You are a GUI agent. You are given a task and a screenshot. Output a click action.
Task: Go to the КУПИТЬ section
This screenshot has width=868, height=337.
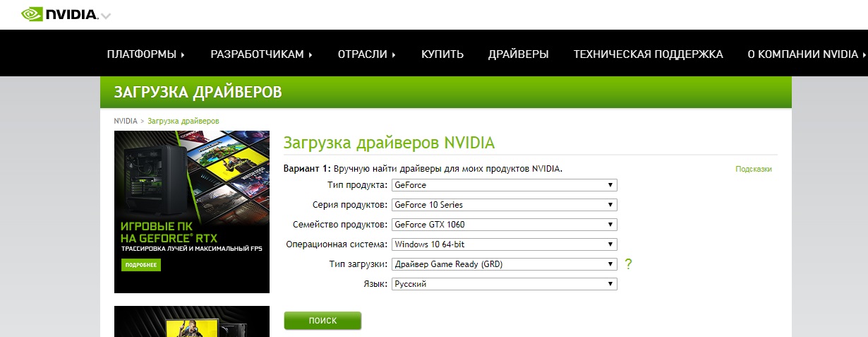[442, 54]
